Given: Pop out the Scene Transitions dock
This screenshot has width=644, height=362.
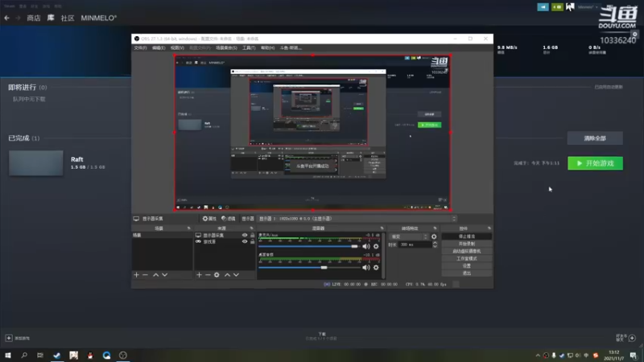Looking at the screenshot, I should click(435, 228).
